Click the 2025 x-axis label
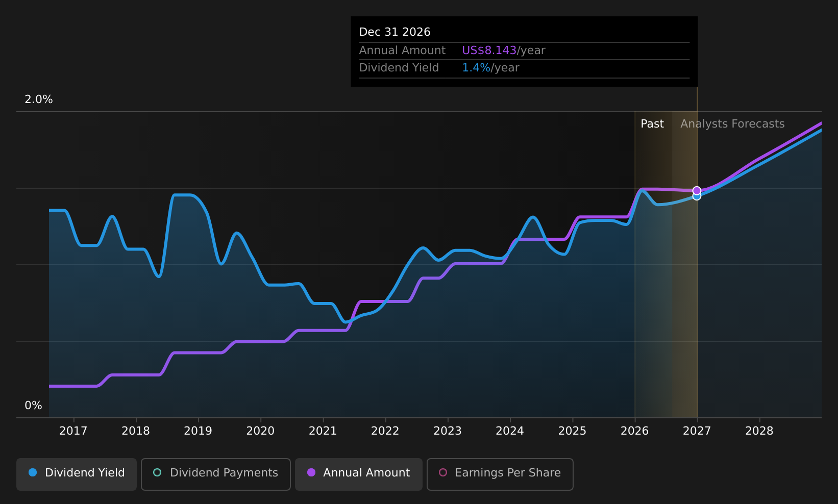 pyautogui.click(x=572, y=431)
